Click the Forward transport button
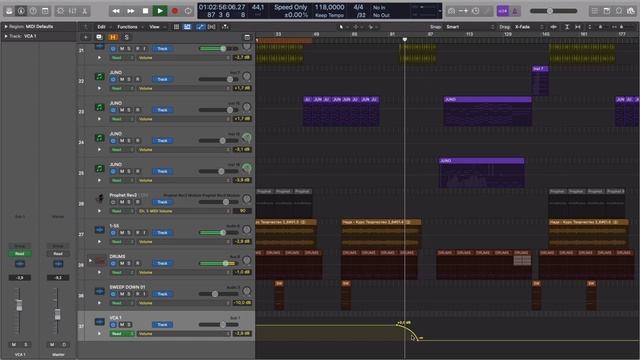Screen dimensions: 640x360 131,11
